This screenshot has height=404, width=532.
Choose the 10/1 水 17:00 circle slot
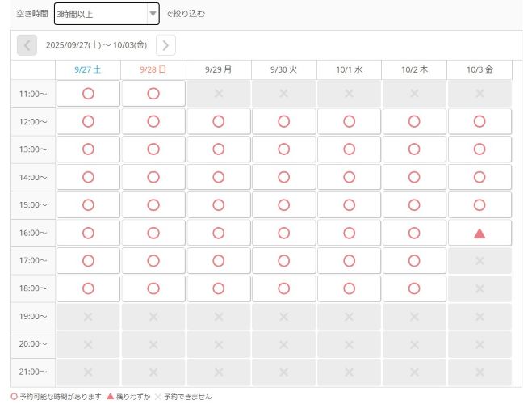tap(349, 260)
